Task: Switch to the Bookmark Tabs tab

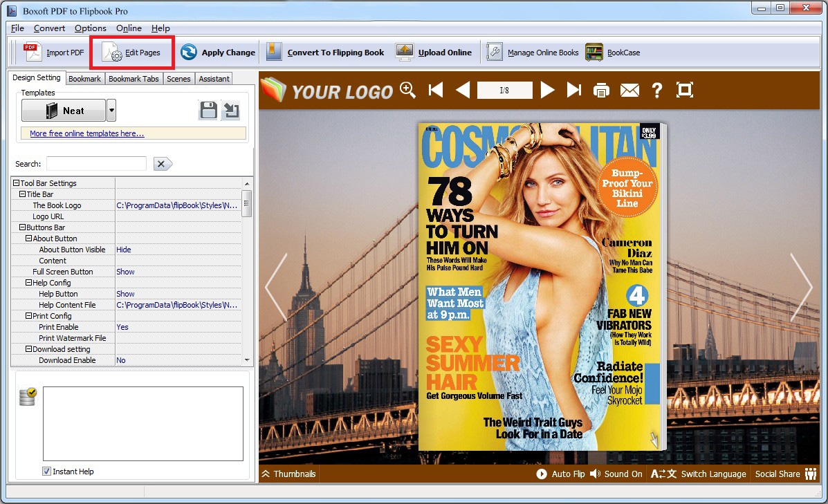Action: click(x=134, y=79)
